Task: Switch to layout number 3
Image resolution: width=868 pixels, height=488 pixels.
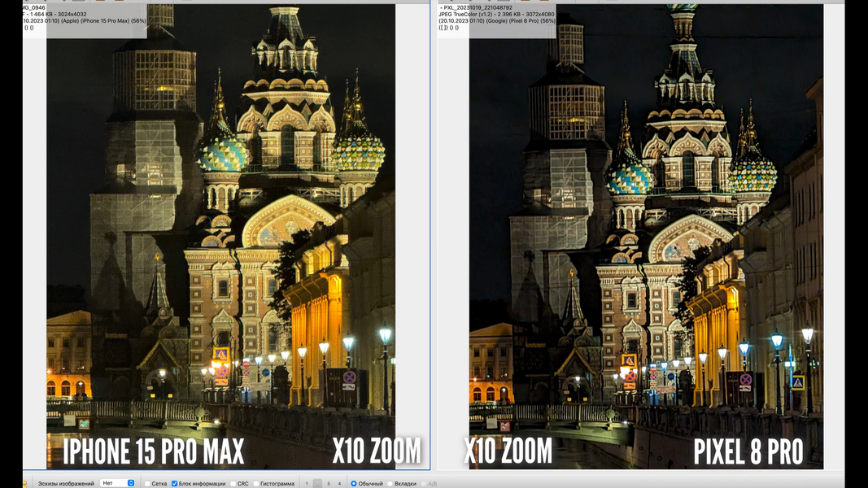Action: tap(329, 484)
